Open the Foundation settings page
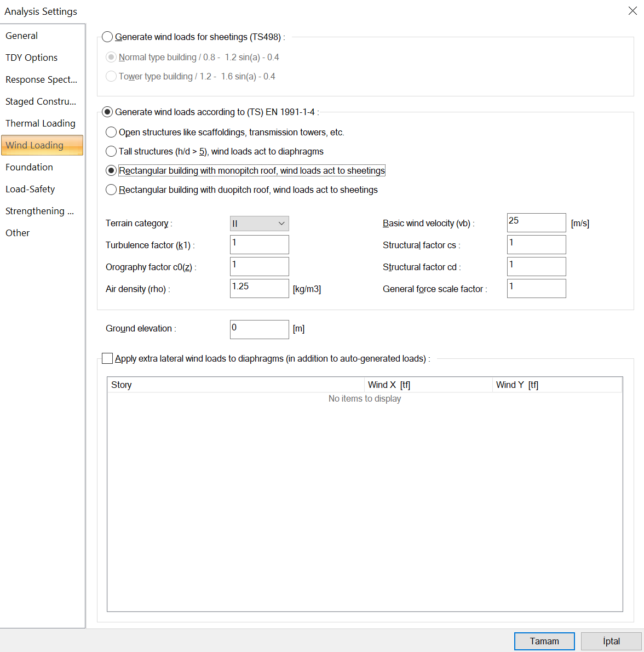This screenshot has width=644, height=652. [42, 167]
